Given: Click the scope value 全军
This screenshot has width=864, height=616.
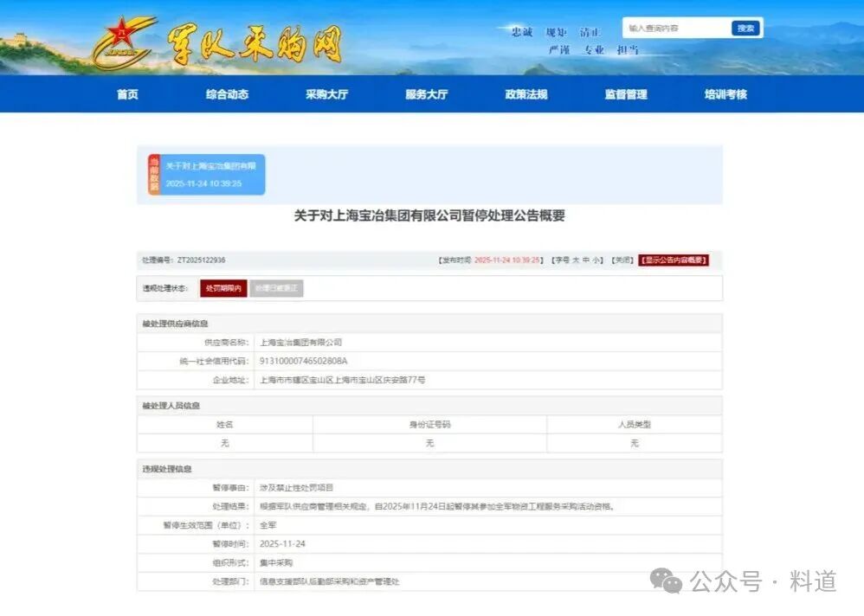Looking at the screenshot, I should tap(268, 525).
